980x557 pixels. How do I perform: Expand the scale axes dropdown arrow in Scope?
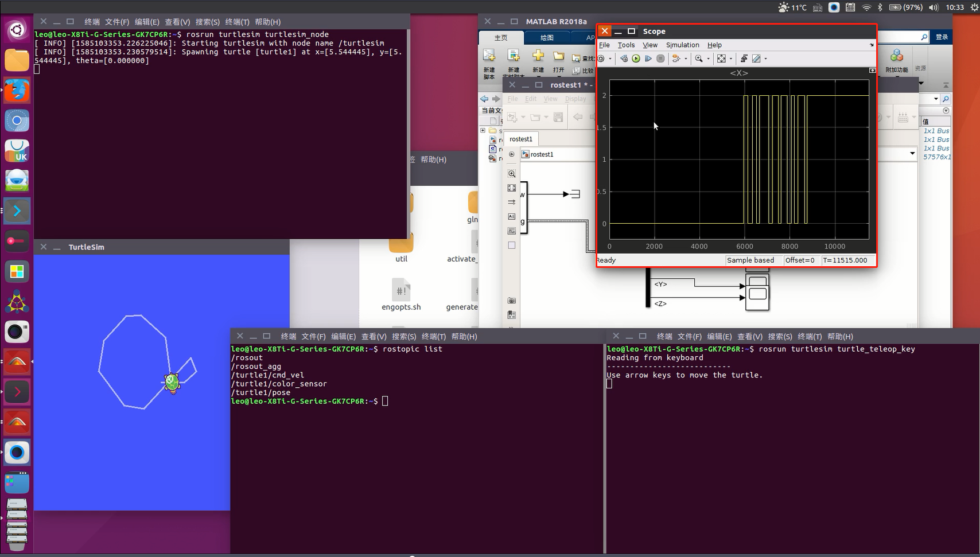730,59
